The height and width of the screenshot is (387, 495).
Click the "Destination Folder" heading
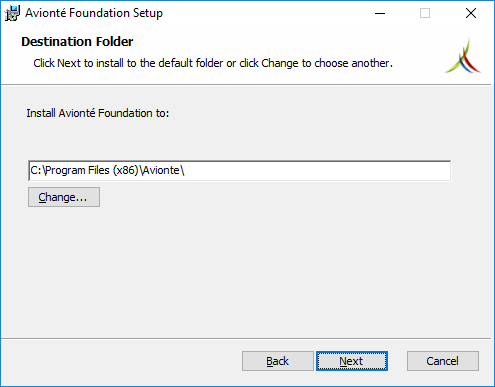(x=77, y=42)
